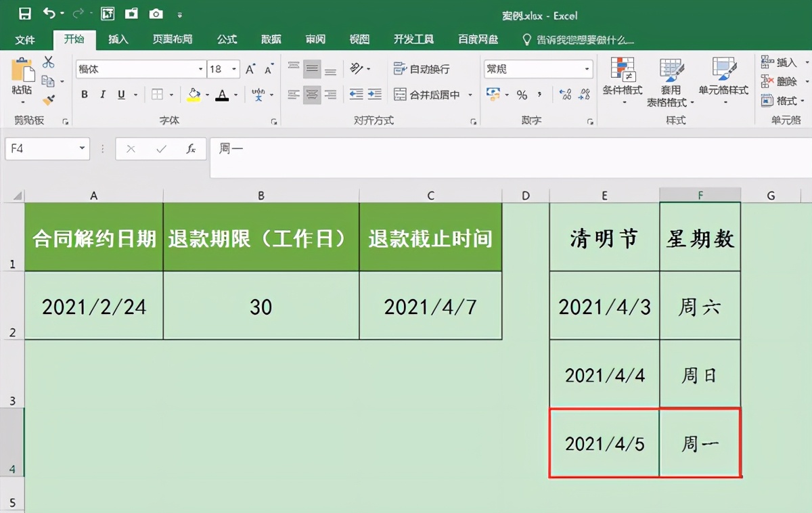Click the Accounting Number Format icon
Image resolution: width=812 pixels, height=513 pixels.
tap(493, 95)
